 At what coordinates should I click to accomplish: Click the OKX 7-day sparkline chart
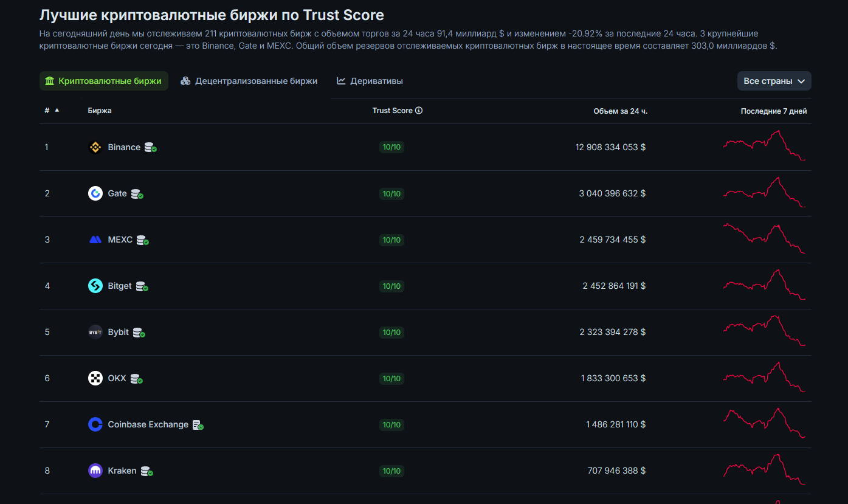point(764,377)
